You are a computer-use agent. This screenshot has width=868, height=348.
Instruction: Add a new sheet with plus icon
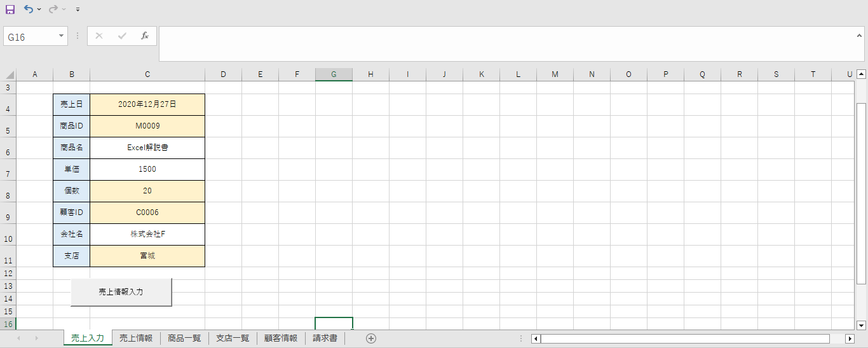click(371, 338)
